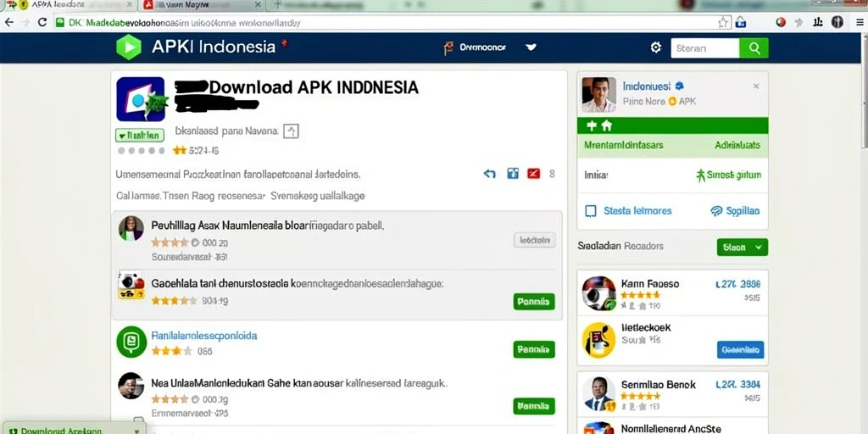Expand the header dropdown chevron
The width and height of the screenshot is (868, 434).
tap(531, 47)
